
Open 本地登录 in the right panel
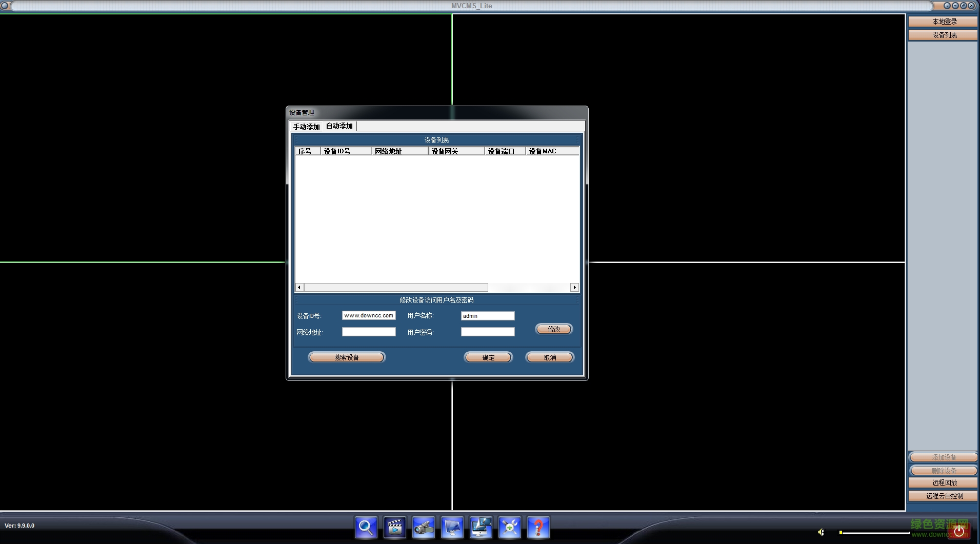[944, 22]
